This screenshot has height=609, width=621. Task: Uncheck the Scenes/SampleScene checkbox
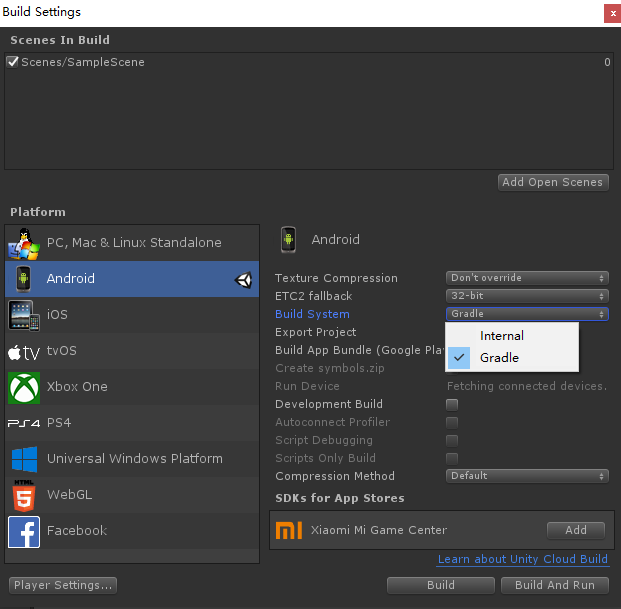pos(13,62)
